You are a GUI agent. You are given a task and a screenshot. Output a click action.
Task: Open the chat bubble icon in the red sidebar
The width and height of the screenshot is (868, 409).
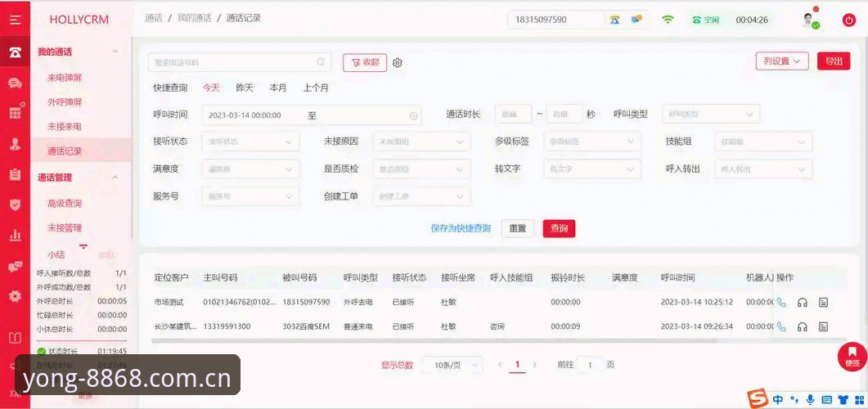(x=15, y=83)
